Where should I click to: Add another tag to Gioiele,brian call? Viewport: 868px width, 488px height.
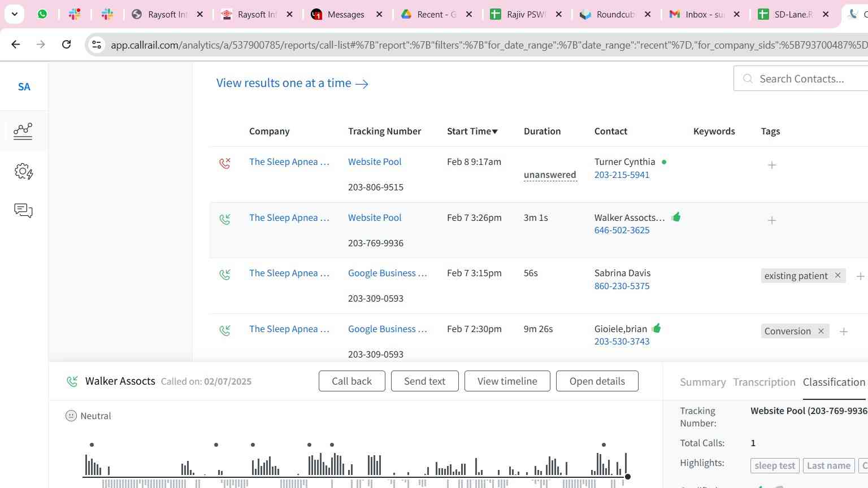(844, 332)
